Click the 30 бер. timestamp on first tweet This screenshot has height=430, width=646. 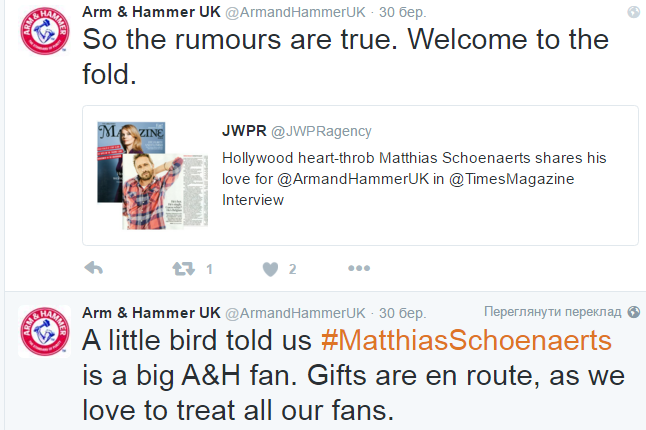click(x=401, y=12)
